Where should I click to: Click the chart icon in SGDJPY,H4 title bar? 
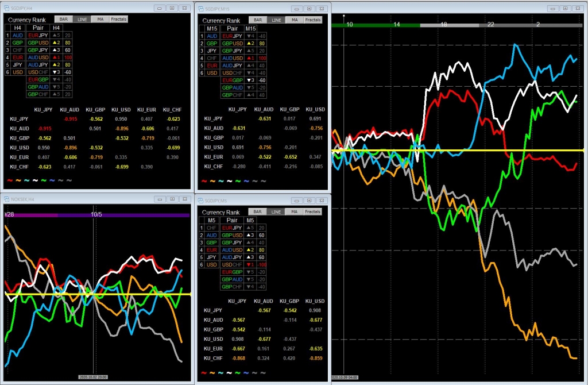pos(7,9)
